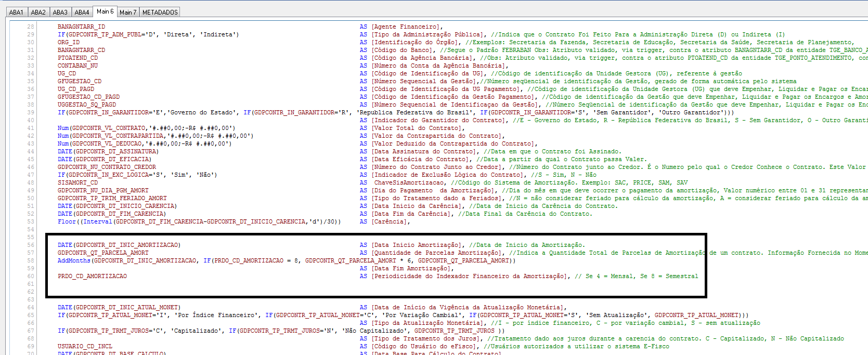Screen dimensions: 868x355
Task: Click alias ChaveSisAmortizacao on line 48
Action: pos(409,182)
